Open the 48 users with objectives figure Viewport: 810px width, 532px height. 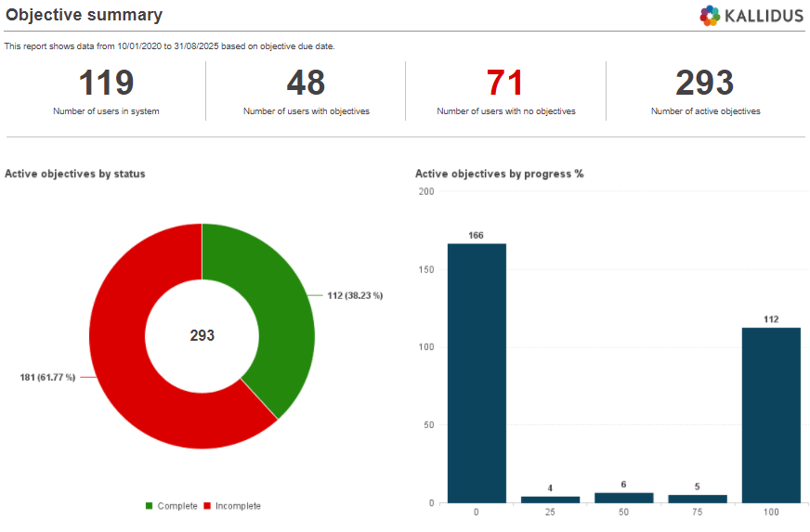tap(306, 84)
